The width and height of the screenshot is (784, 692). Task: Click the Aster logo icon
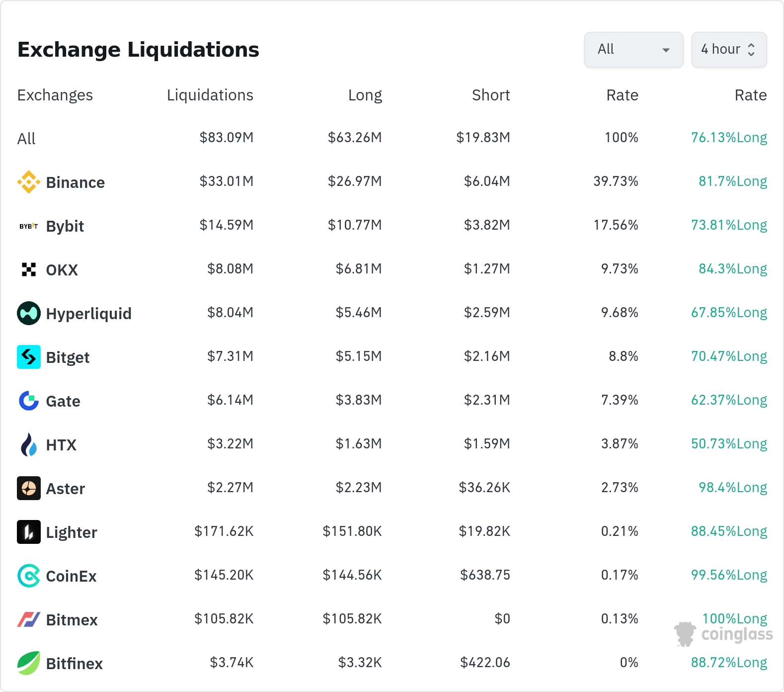(29, 488)
